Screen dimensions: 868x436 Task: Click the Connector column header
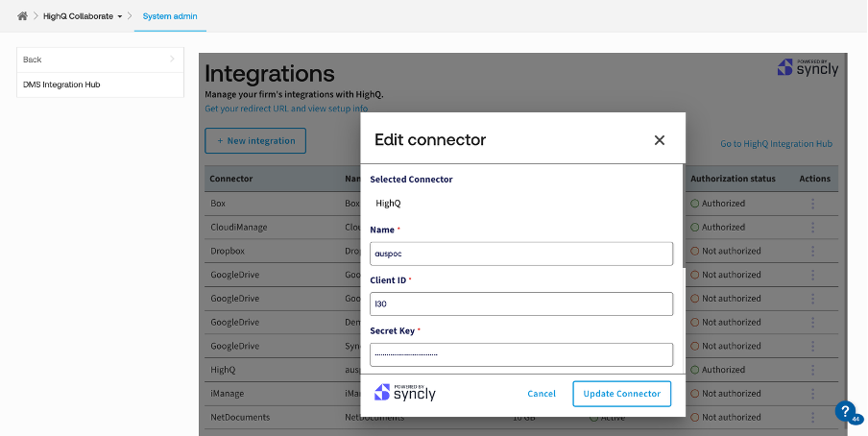(x=230, y=179)
